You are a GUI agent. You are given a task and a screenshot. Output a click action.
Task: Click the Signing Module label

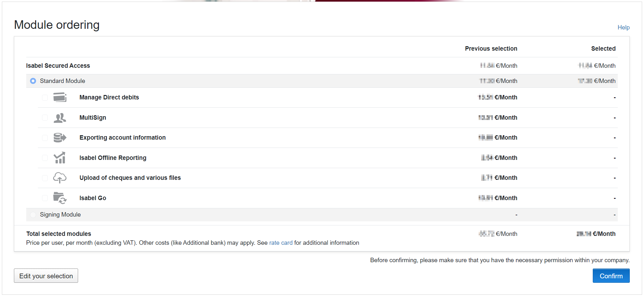tap(60, 214)
